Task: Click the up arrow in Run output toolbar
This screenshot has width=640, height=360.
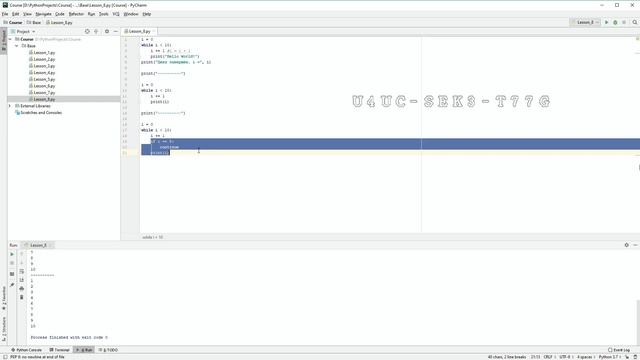Action: pyautogui.click(x=22, y=254)
